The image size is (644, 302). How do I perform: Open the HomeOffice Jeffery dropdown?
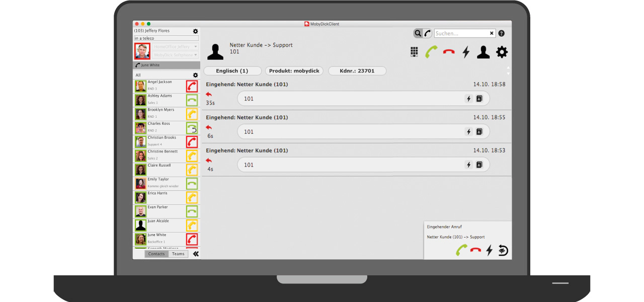click(176, 47)
